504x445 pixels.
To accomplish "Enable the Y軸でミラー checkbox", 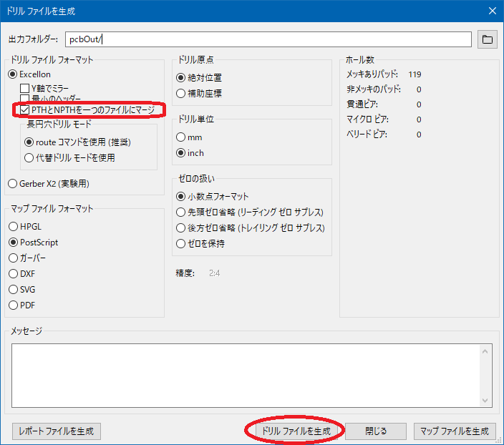I will (x=25, y=88).
